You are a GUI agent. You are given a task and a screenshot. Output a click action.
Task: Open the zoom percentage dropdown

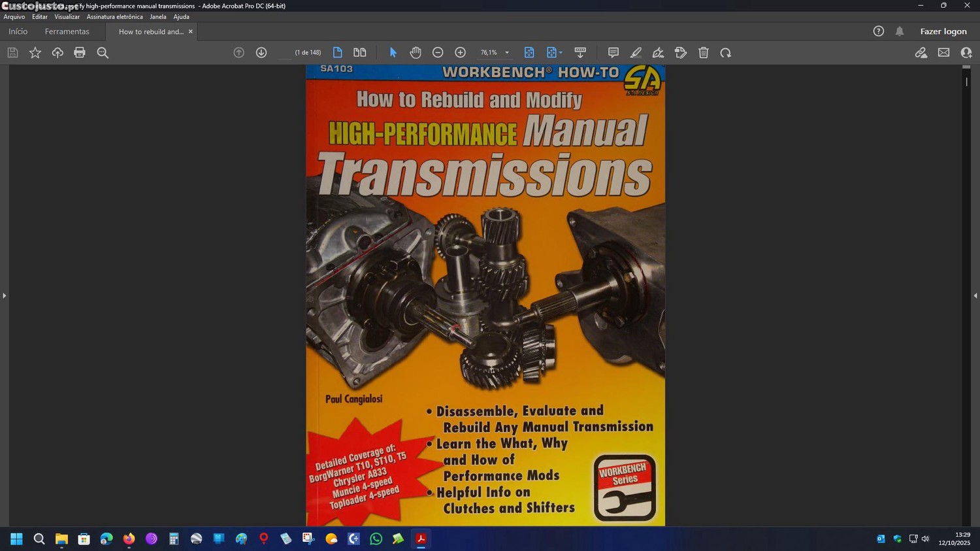[507, 53]
